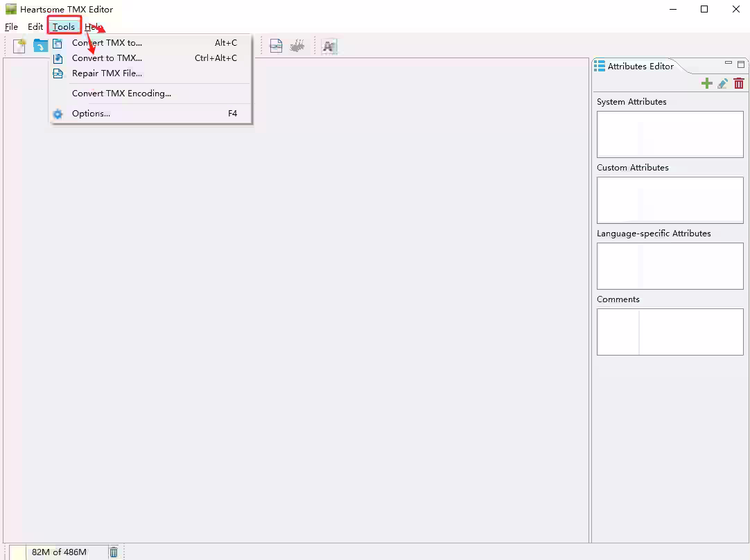This screenshot has height=560, width=750.
Task: Click inside the Comments field
Action: point(670,331)
